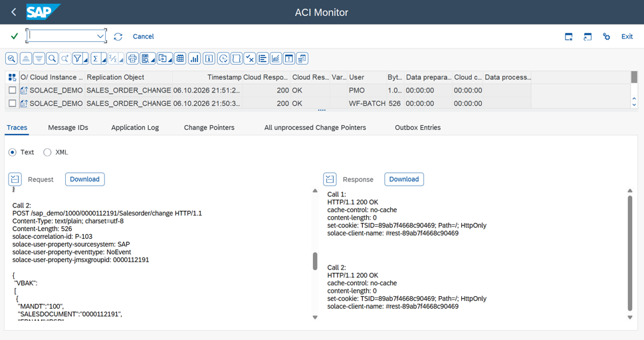The image size is (644, 340).
Task: Click the Set Filter funnel icon
Action: [77, 59]
